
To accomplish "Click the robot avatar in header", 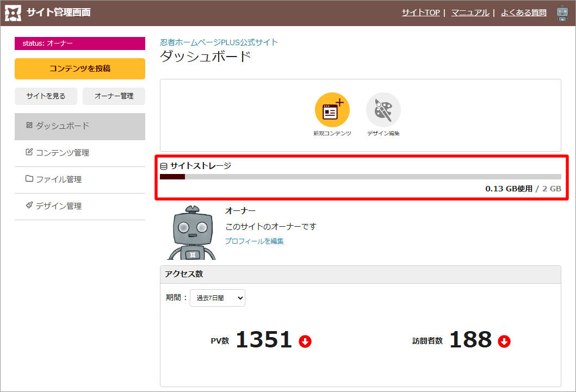I will 562,13.
